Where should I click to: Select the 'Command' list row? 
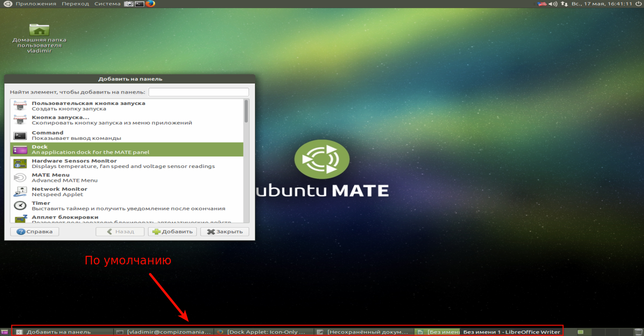[x=127, y=136]
